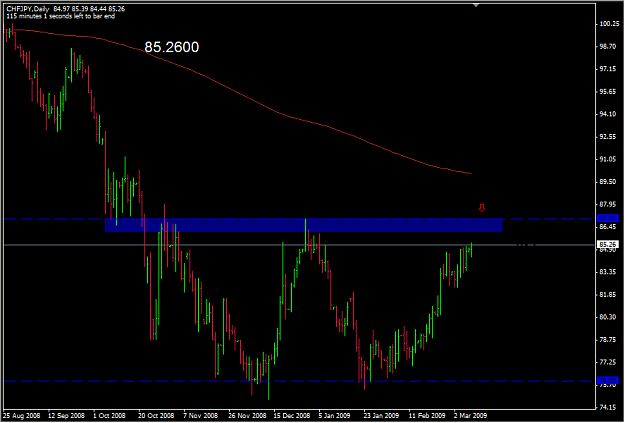Click the 100.25 price axis label
625x423 pixels.
(x=609, y=24)
